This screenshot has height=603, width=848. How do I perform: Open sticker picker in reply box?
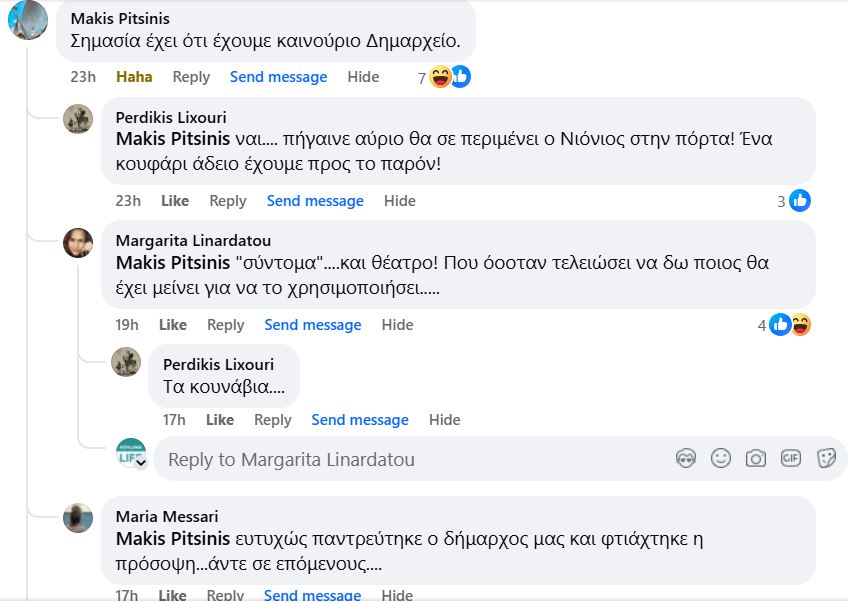tap(826, 458)
